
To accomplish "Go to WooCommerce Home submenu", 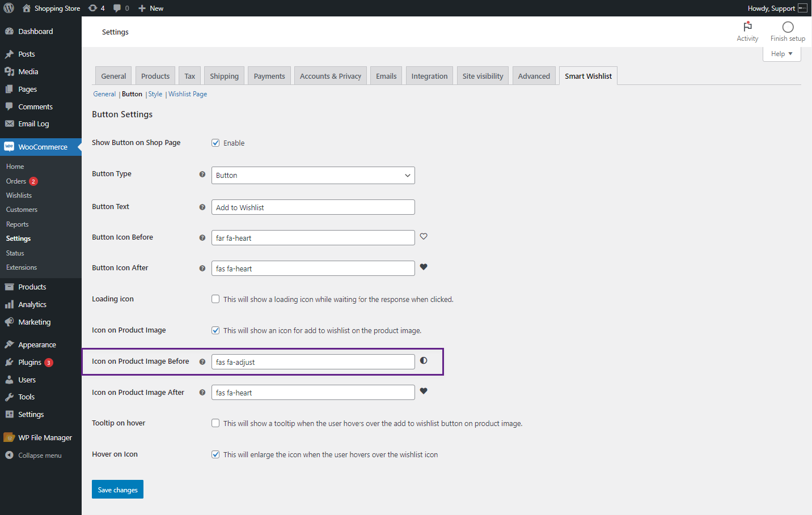I will (x=15, y=167).
